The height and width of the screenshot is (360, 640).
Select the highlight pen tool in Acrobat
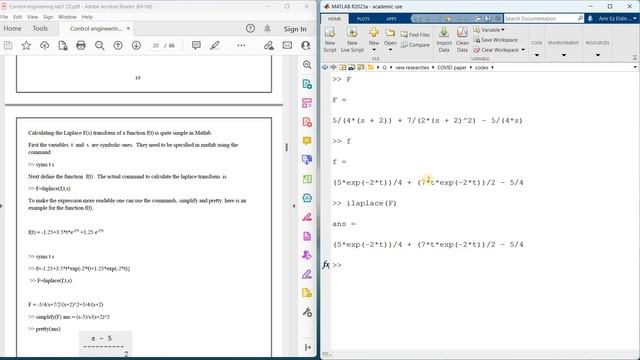(215, 46)
